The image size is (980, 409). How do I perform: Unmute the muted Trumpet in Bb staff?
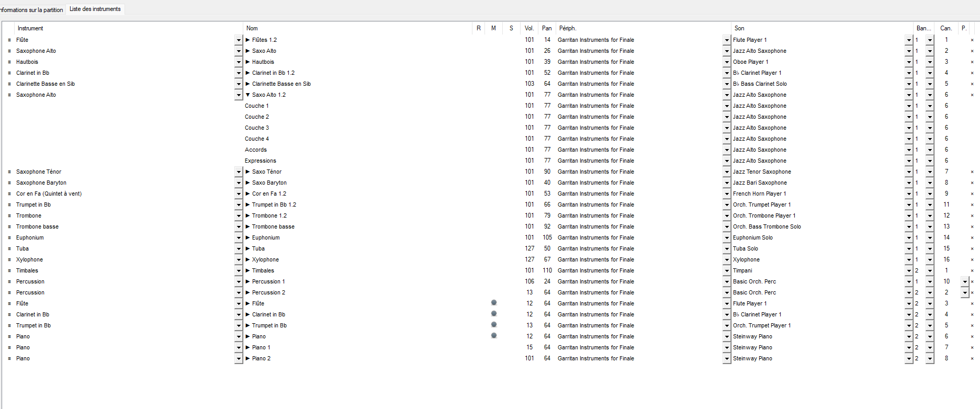click(493, 325)
